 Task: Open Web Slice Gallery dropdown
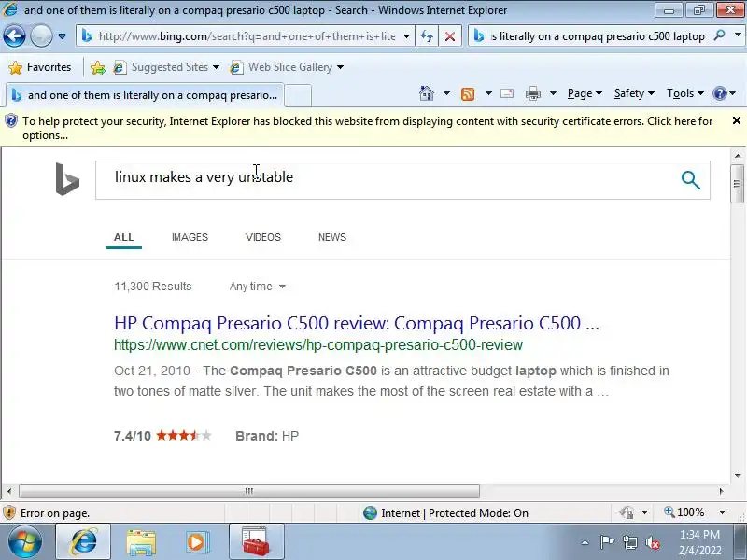point(287,67)
